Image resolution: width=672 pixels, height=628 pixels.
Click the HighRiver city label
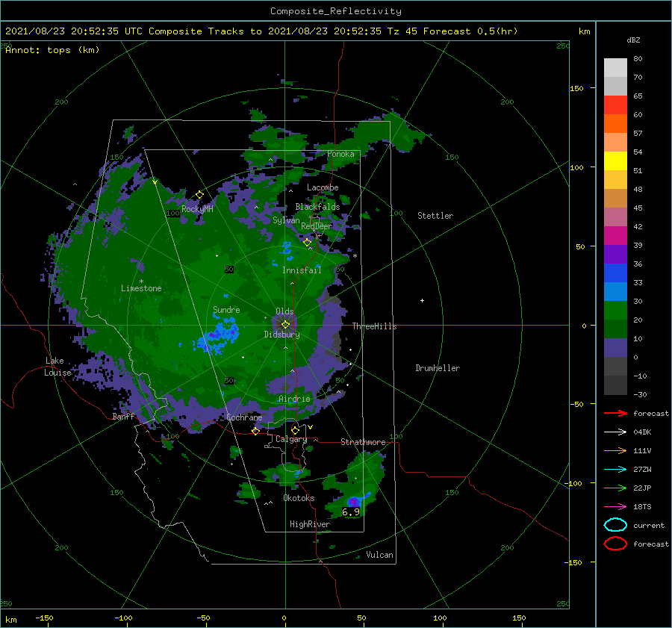[310, 524]
